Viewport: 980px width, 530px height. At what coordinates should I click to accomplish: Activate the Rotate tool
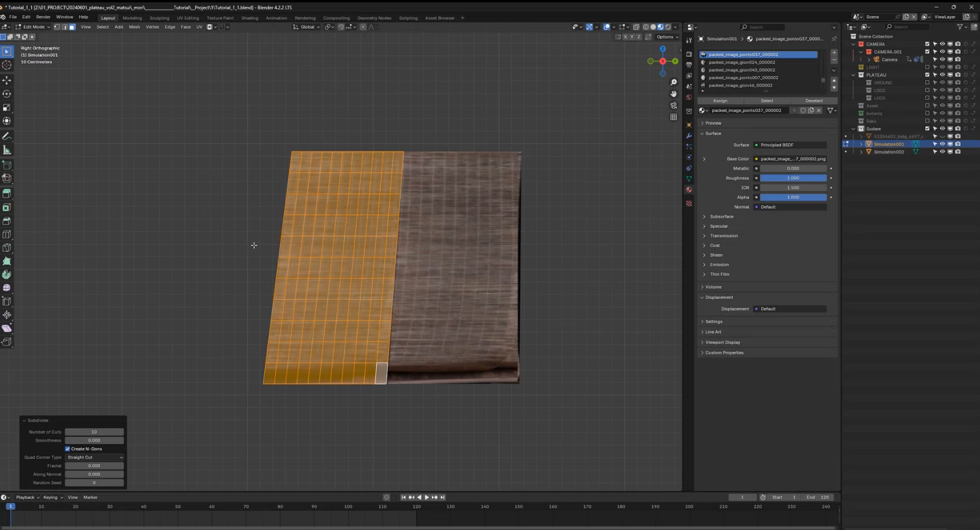(7, 94)
